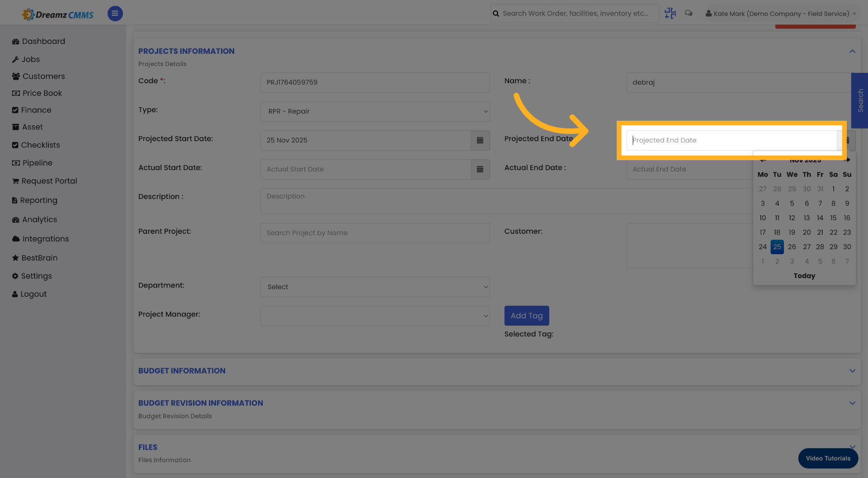Click the Price Book money icon
The height and width of the screenshot is (478, 868).
[16, 93]
